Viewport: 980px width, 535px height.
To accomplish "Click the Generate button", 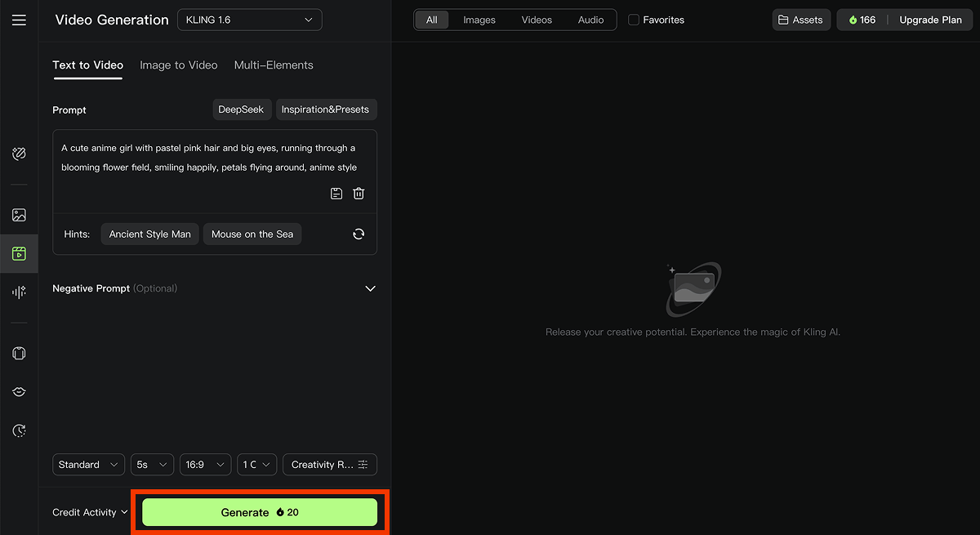I will click(260, 512).
